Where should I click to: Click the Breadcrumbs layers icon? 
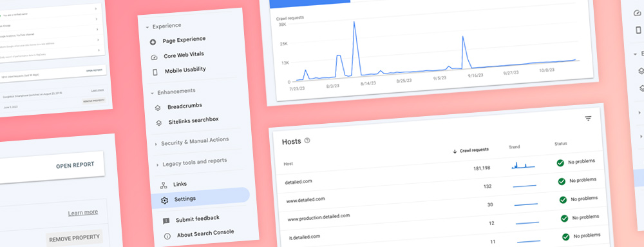pyautogui.click(x=158, y=108)
